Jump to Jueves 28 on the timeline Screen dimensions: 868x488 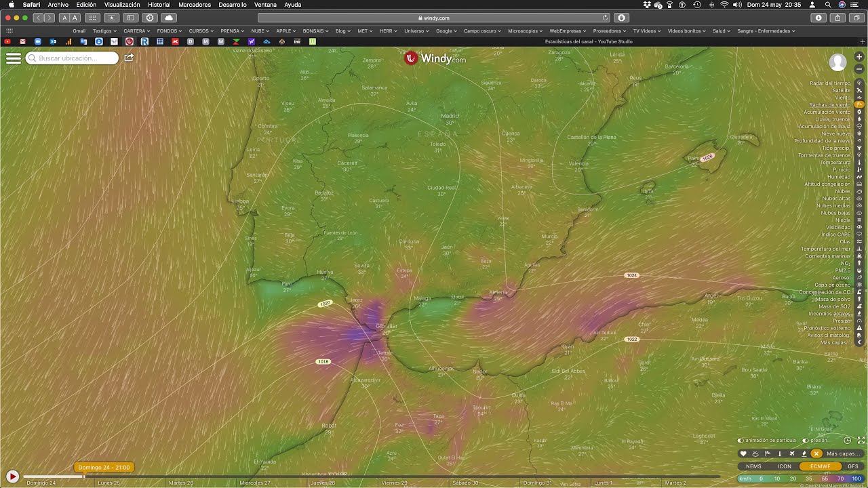[x=323, y=483]
